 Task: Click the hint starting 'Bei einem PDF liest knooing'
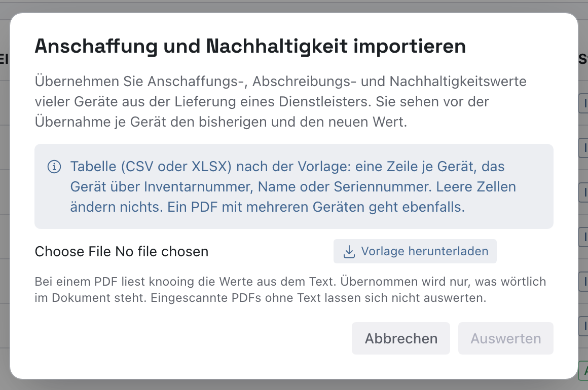290,290
